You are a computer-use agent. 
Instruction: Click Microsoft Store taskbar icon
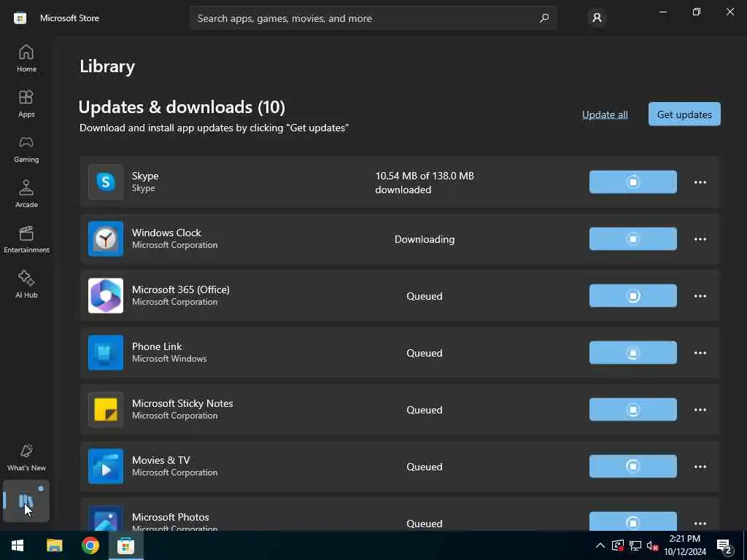click(x=125, y=545)
